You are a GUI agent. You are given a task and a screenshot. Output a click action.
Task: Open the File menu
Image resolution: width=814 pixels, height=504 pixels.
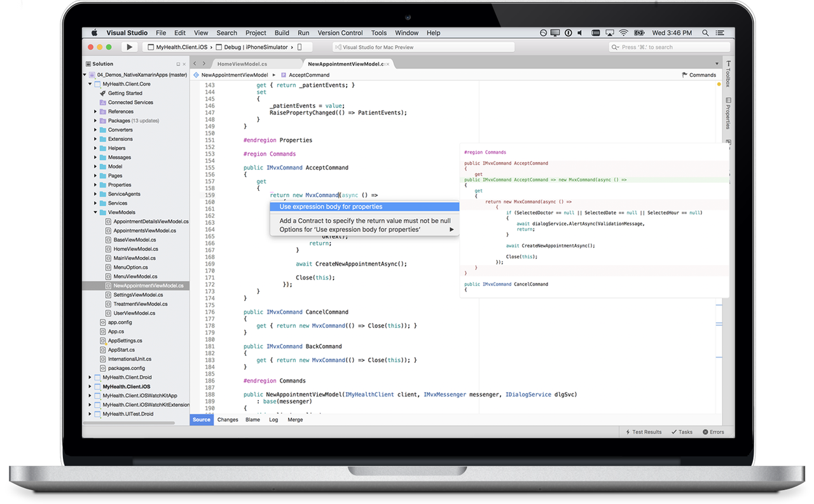[x=161, y=33]
